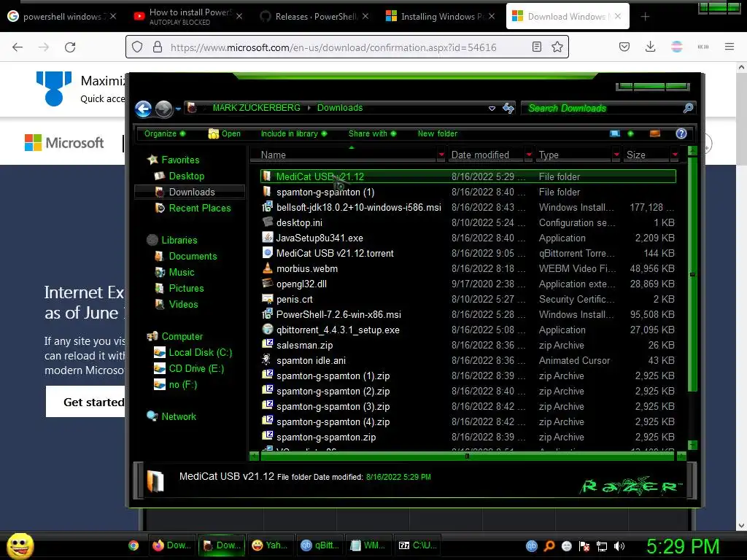
Task: Click change view icon in Explorer toolbar
Action: pos(615,134)
